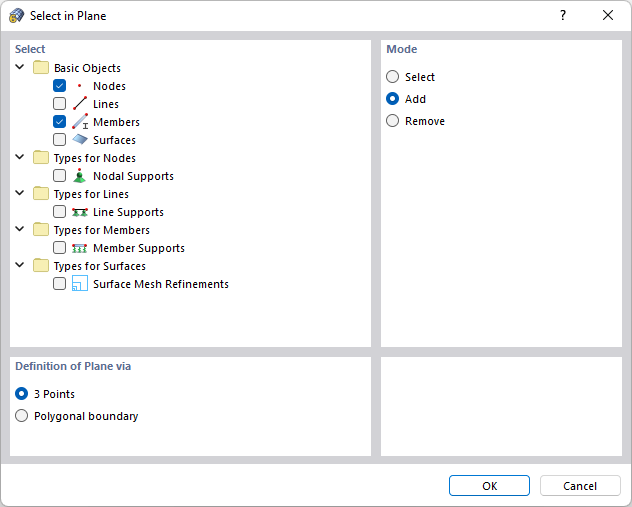Click the Lines diagonal line icon
632x507 pixels.
[x=80, y=104]
